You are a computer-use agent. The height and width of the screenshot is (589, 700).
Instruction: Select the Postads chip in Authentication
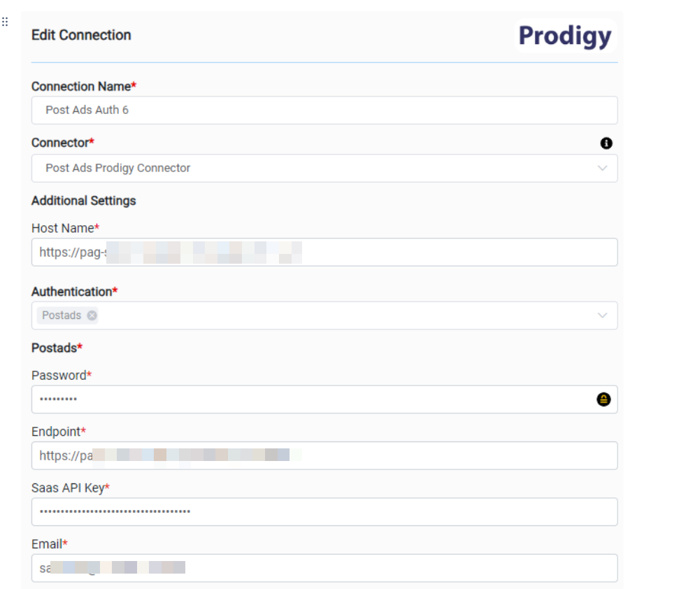(x=62, y=315)
